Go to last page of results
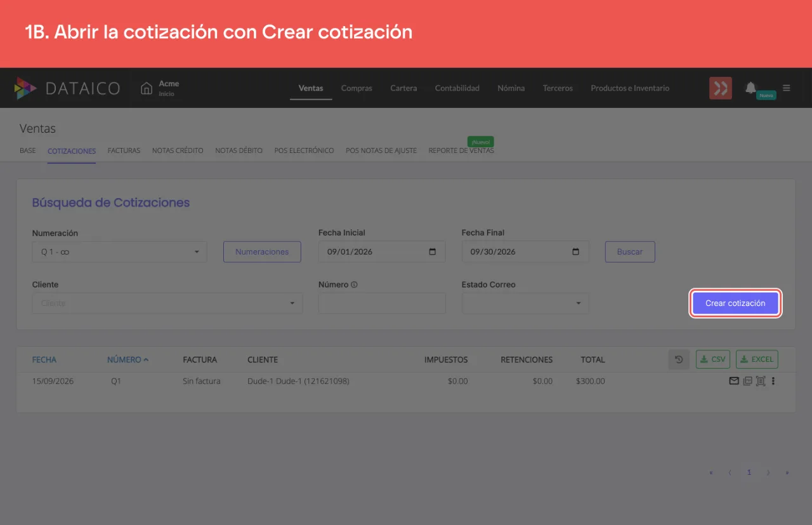Image resolution: width=812 pixels, height=525 pixels. tap(787, 472)
